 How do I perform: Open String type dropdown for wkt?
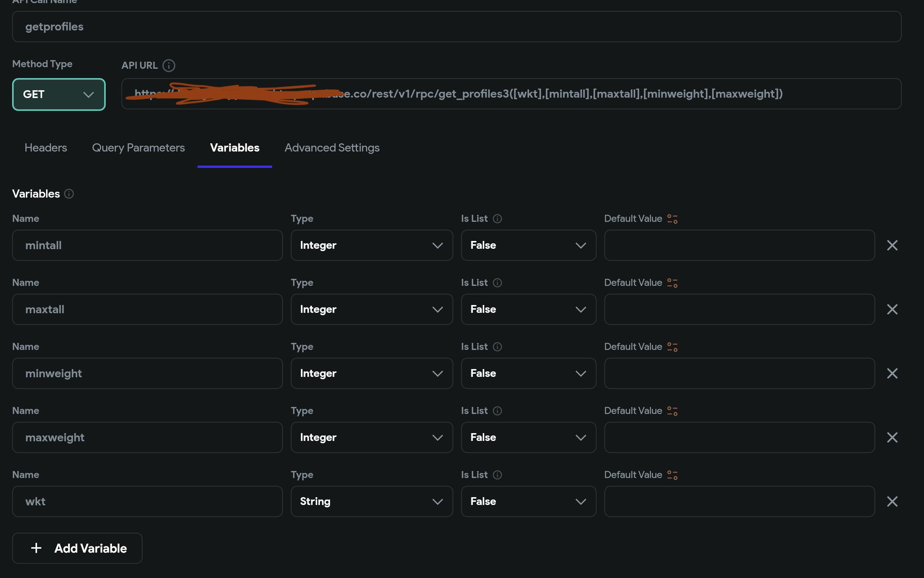click(x=371, y=501)
